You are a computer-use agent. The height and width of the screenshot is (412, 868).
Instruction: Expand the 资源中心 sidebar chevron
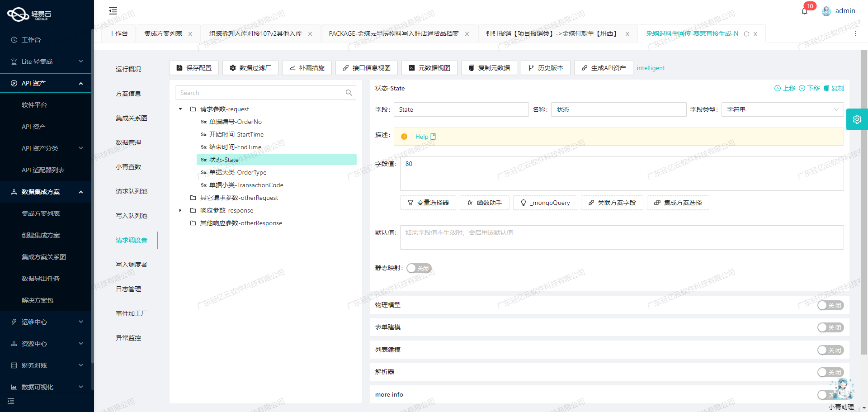click(81, 344)
